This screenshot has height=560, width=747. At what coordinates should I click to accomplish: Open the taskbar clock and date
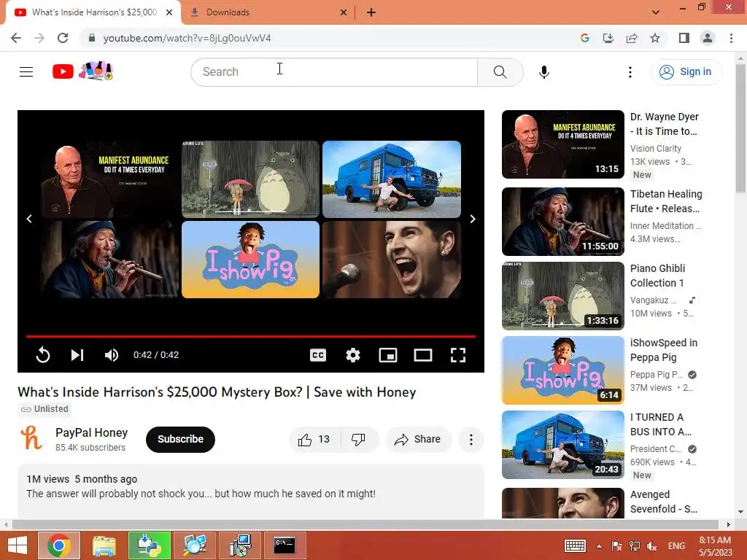tap(715, 546)
